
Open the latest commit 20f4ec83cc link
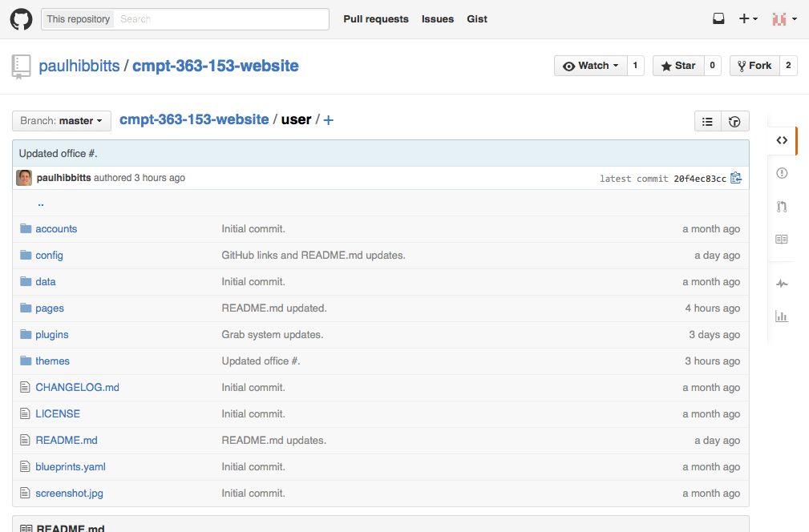point(700,179)
